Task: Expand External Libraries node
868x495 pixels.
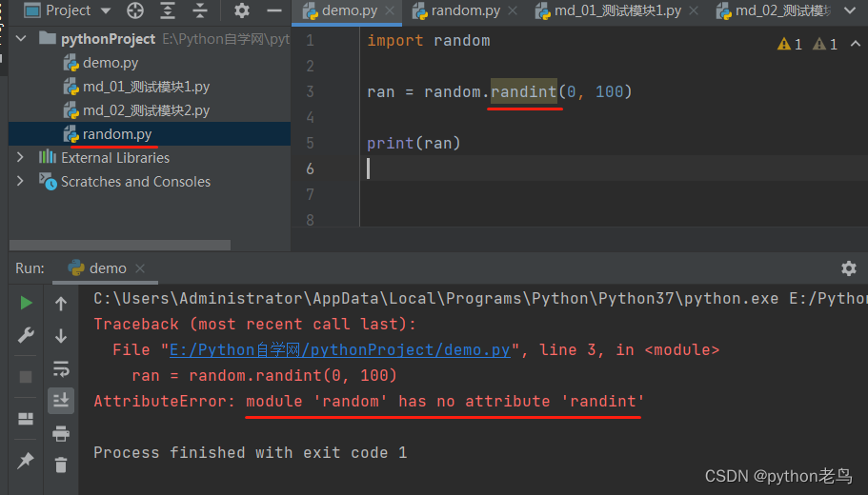Action: [x=20, y=158]
